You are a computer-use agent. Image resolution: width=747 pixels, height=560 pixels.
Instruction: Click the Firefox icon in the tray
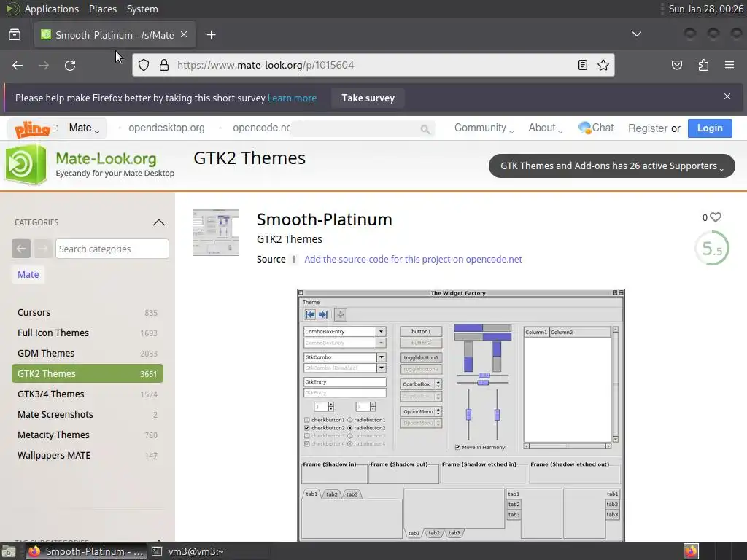click(x=691, y=551)
